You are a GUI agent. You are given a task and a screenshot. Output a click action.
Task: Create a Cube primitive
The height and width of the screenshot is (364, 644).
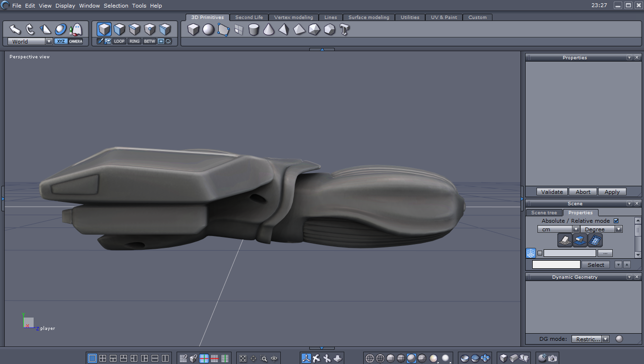pyautogui.click(x=193, y=29)
